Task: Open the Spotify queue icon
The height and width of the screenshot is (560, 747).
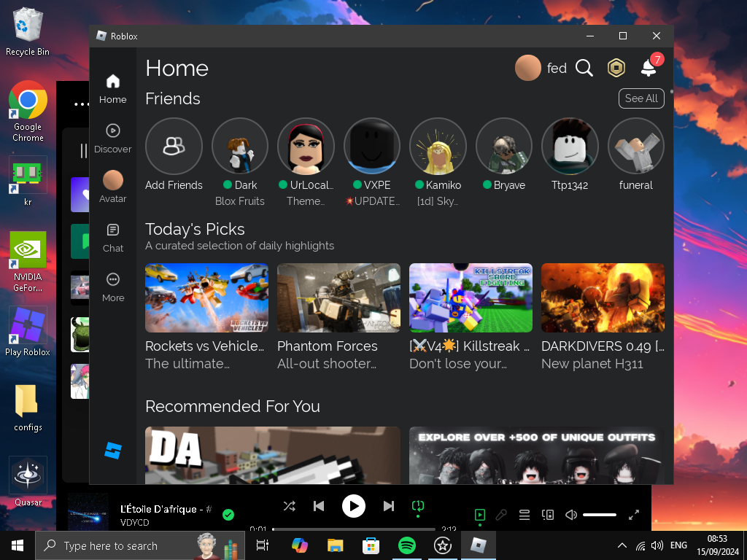Action: click(525, 515)
